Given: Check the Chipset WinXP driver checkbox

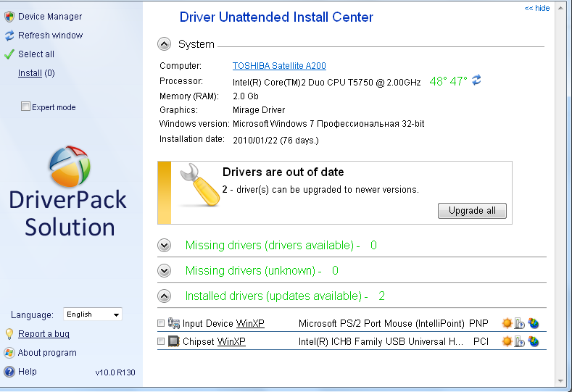Looking at the screenshot, I should pyautogui.click(x=160, y=341).
